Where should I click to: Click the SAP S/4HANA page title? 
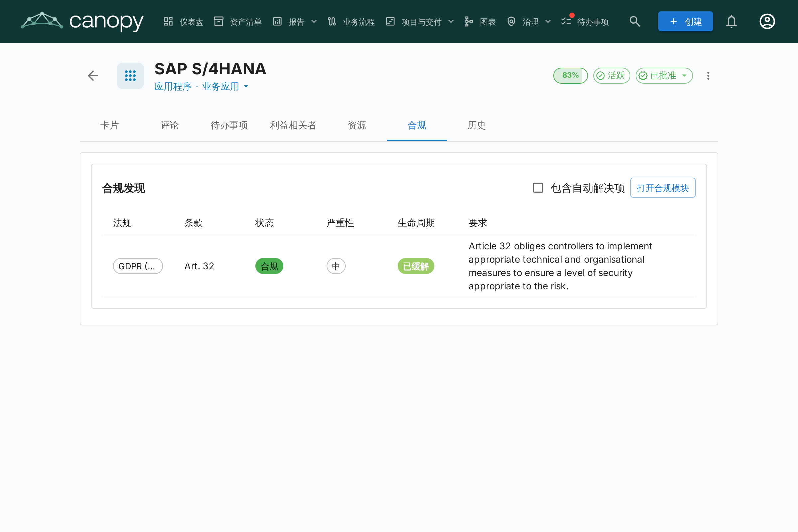[x=210, y=69]
